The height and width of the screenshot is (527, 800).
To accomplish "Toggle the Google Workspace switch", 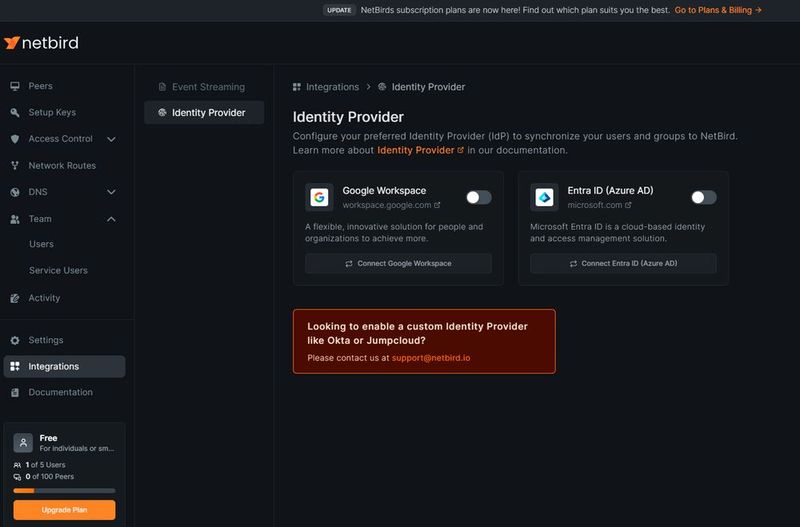I will (479, 197).
